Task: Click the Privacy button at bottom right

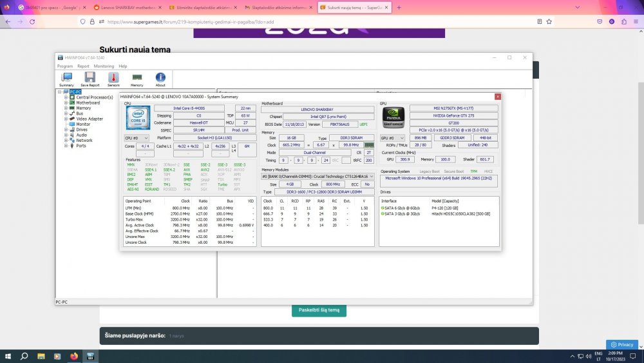Action: coord(622,344)
